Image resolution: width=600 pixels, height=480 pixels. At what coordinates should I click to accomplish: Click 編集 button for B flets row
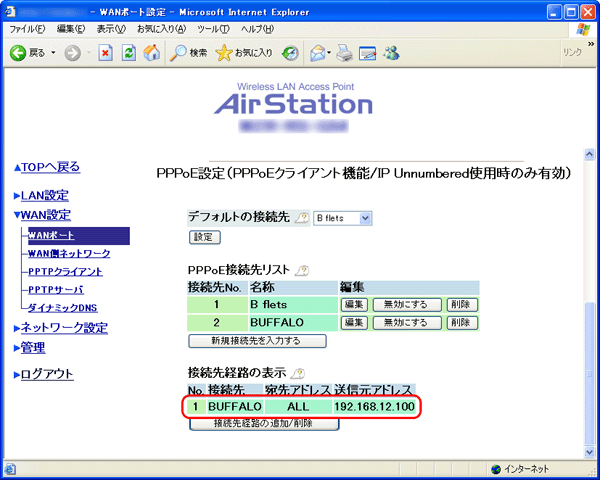click(x=354, y=305)
